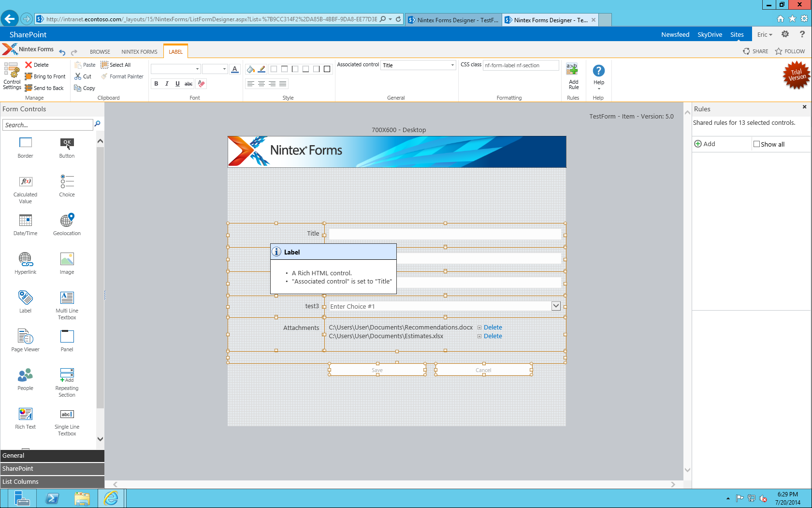The height and width of the screenshot is (508, 812).
Task: Expand the SharePoint controls section
Action: point(52,469)
